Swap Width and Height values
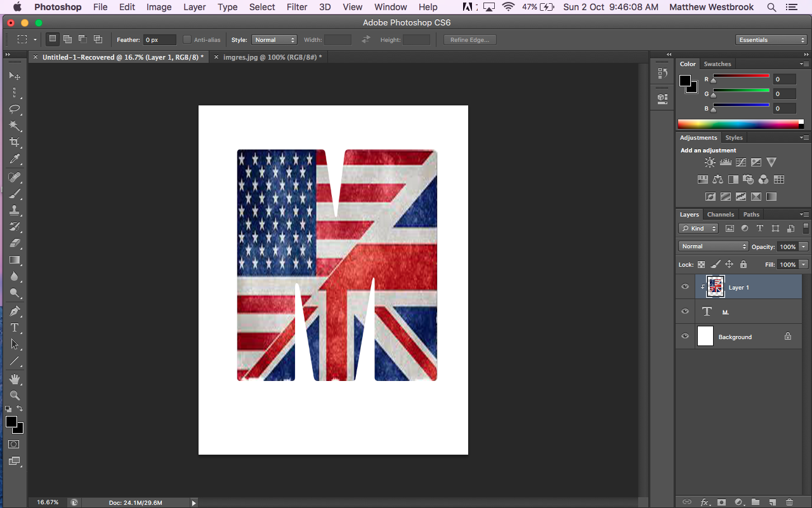812x508 pixels. click(x=366, y=39)
